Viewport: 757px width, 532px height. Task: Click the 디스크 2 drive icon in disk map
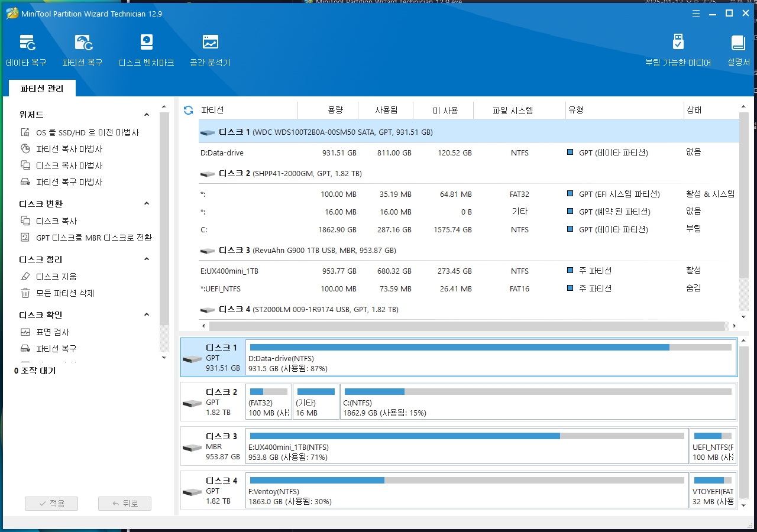coord(192,404)
